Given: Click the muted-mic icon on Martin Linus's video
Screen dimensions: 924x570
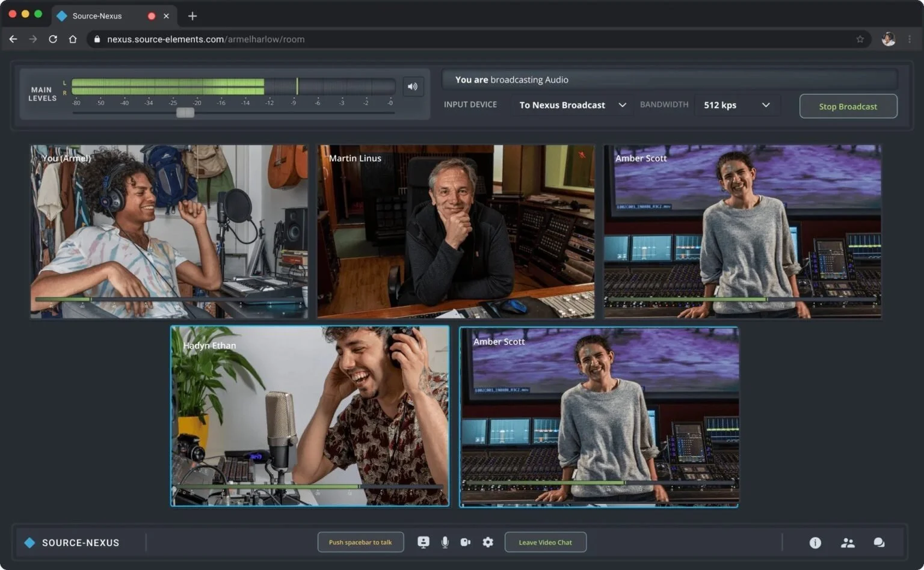Looking at the screenshot, I should 582,155.
